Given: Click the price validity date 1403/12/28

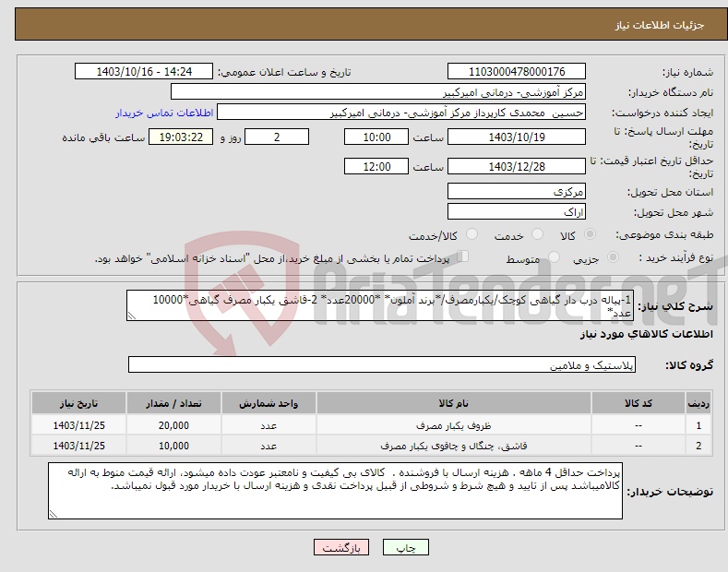Looking at the screenshot, I should coord(517,166).
